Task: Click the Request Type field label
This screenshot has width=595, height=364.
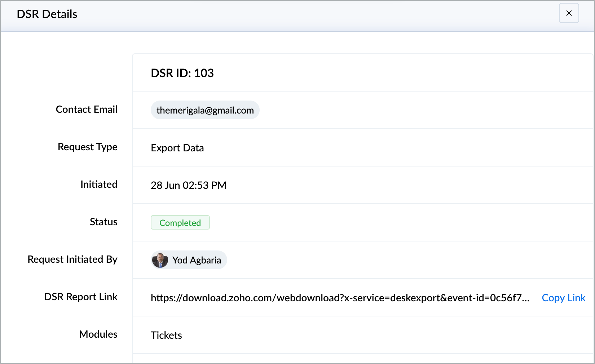Action: [x=88, y=147]
